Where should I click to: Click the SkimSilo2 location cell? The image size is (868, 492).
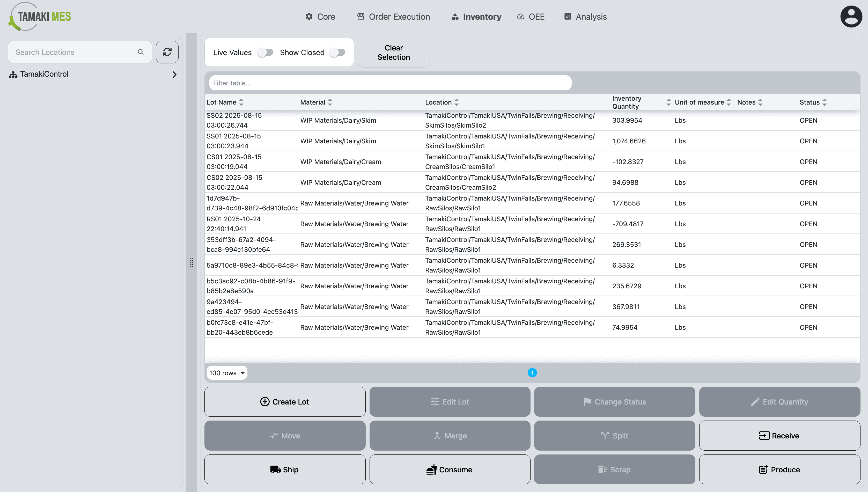[x=510, y=120]
